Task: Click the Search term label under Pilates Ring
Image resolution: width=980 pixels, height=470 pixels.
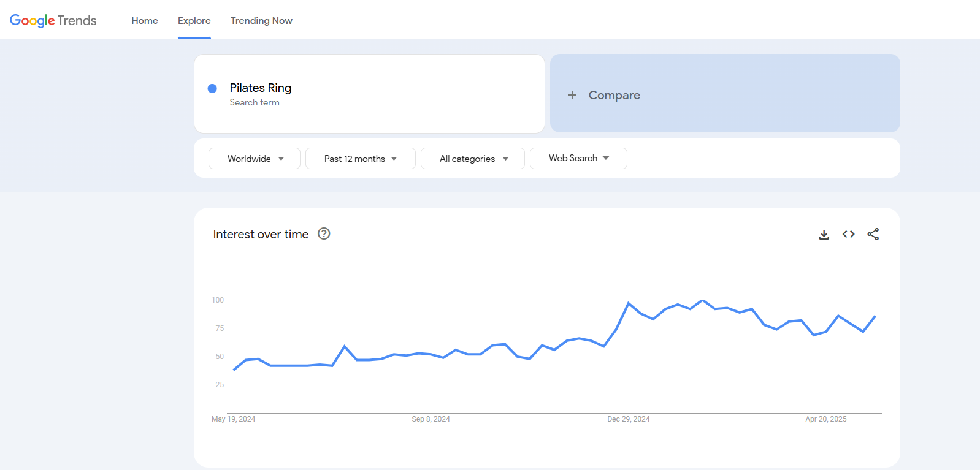Action: click(x=255, y=102)
